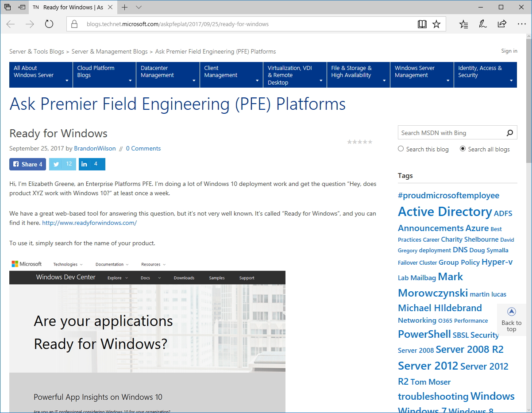Follow the readyforwindows.com link
The image size is (532, 413).
tap(89, 223)
